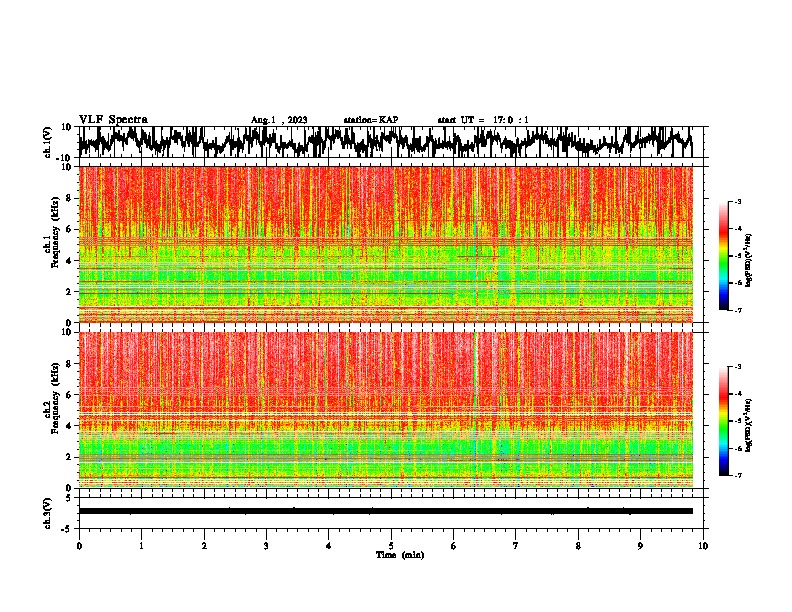792x612 pixels.
Task: Click the time axis tick label "1"
Action: click(x=141, y=546)
